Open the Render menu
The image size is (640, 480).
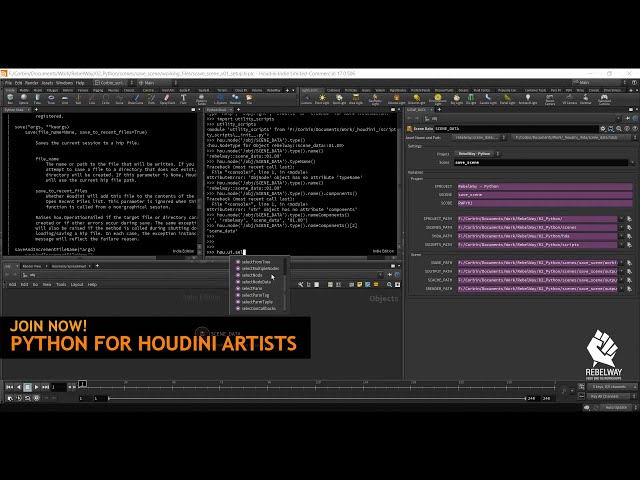coord(31,83)
